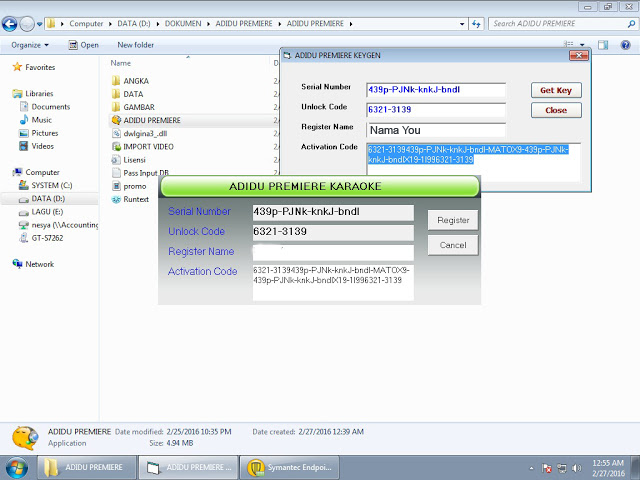Click the Name column header

(120, 63)
